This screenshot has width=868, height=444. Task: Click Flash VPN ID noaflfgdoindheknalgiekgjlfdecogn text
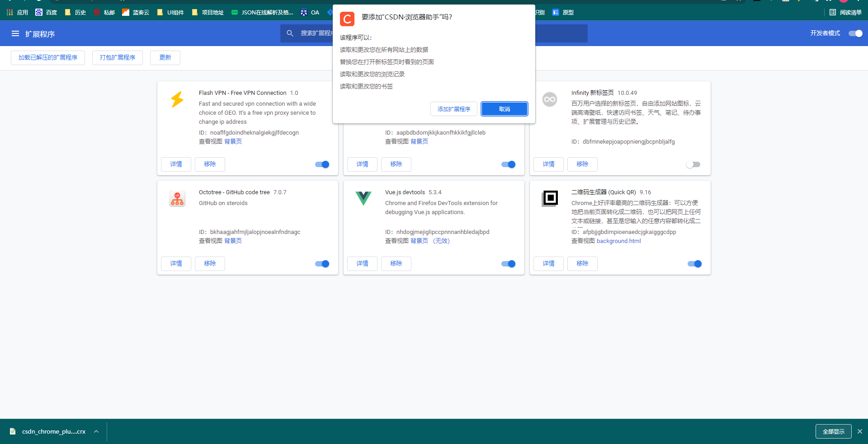tap(249, 132)
